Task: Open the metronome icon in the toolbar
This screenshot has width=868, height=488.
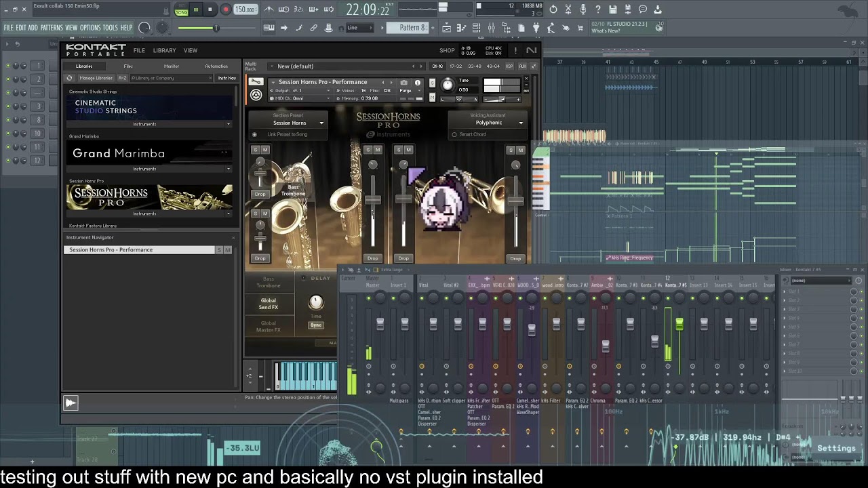Action: click(269, 9)
